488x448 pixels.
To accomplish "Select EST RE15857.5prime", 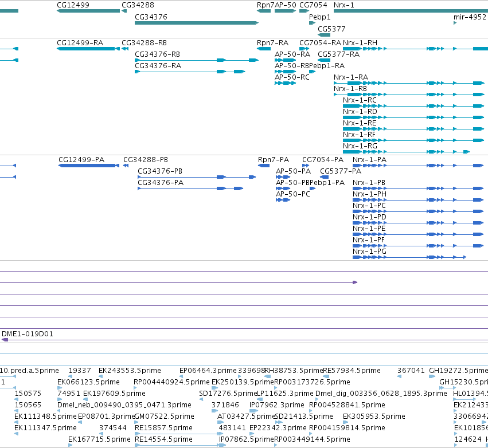I will point(163,428).
